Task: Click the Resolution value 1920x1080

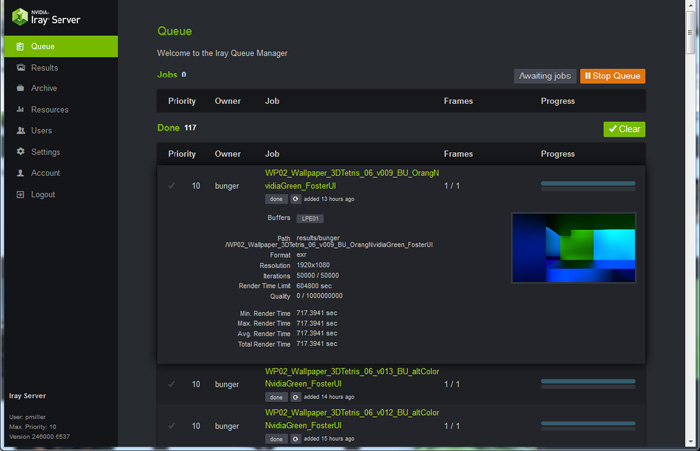Action: 313,265
